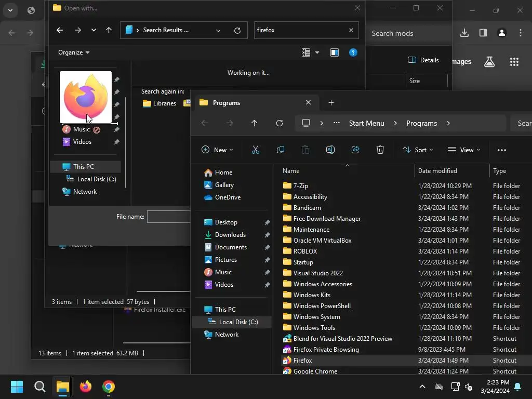This screenshot has width=532, height=399.
Task: Open the New dropdown in Programs window
Action: click(x=217, y=150)
